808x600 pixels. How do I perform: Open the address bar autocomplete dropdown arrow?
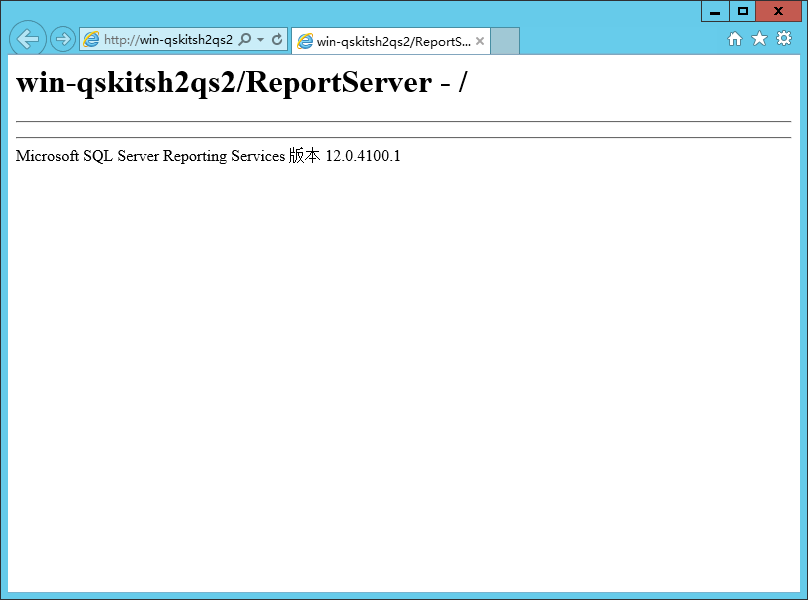pyautogui.click(x=261, y=40)
